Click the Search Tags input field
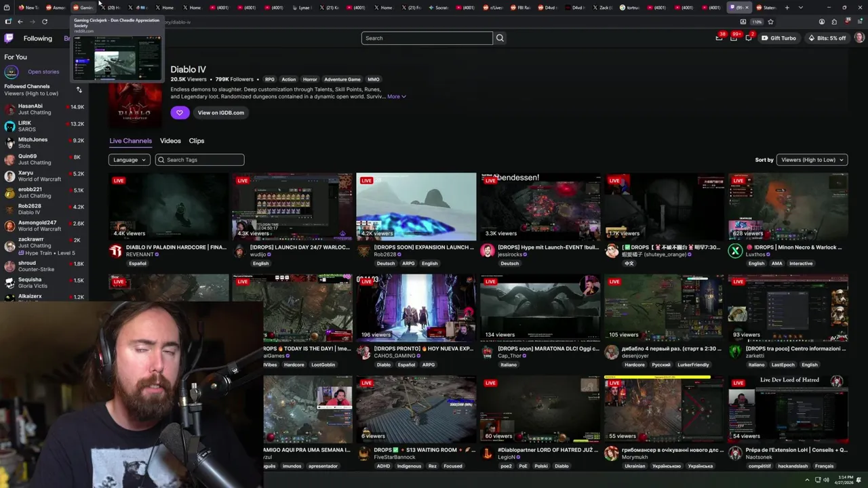 (x=199, y=160)
